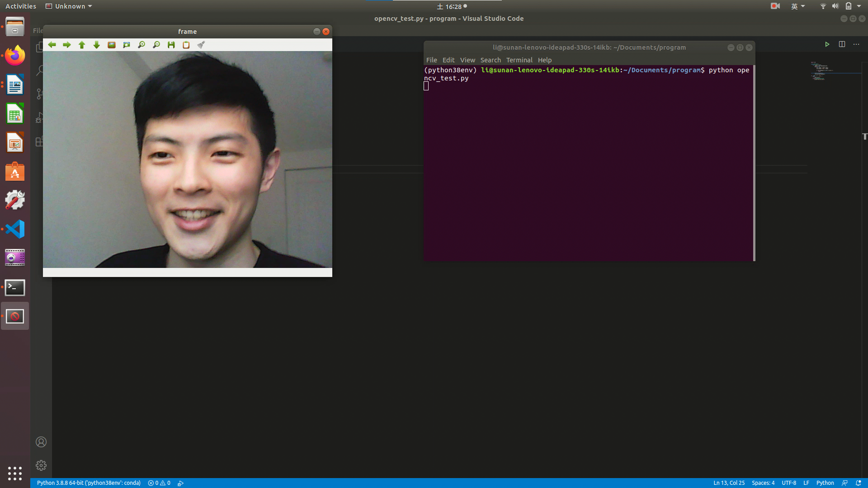Run Python file with play button
Image resolution: width=868 pixels, height=488 pixels.
pyautogui.click(x=827, y=44)
